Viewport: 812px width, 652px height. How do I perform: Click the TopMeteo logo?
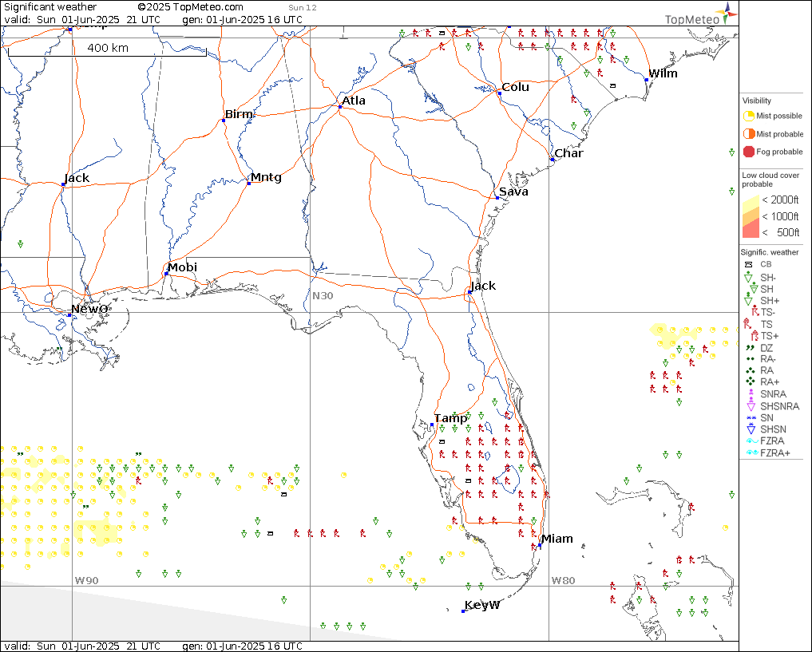tap(701, 14)
